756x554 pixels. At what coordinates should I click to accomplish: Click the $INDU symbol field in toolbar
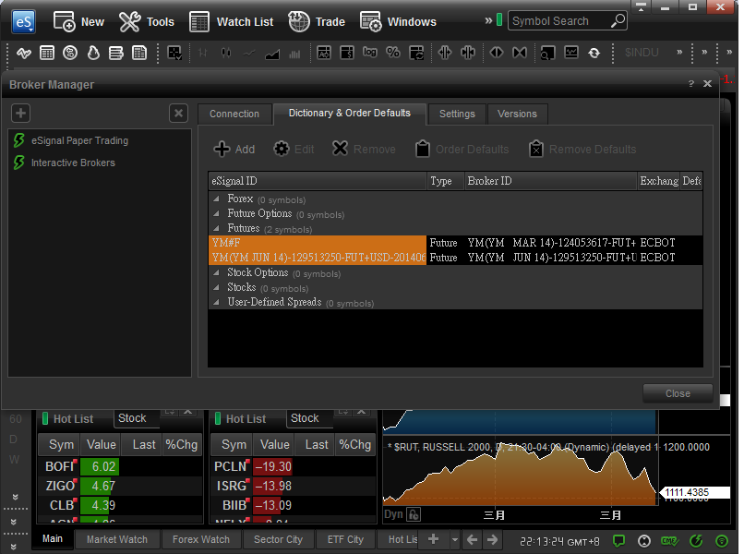(642, 53)
